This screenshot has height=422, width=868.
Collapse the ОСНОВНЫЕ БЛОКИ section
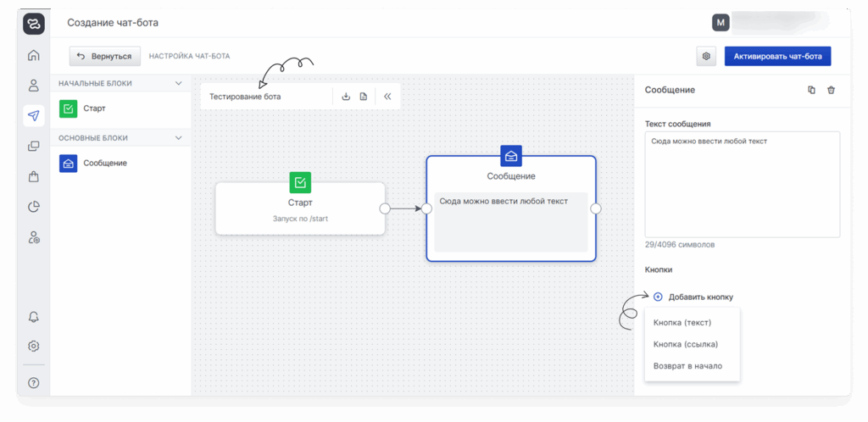tap(178, 137)
